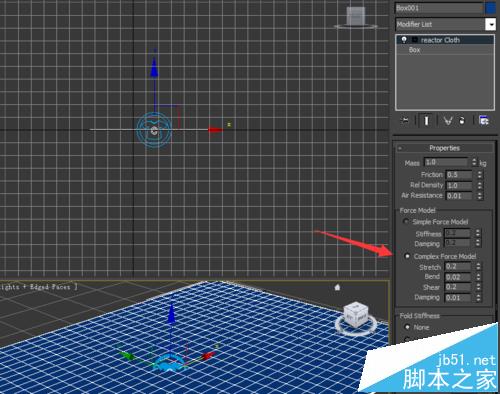Toggle Show End Result icon
This screenshot has height=394, width=500.
point(426,120)
